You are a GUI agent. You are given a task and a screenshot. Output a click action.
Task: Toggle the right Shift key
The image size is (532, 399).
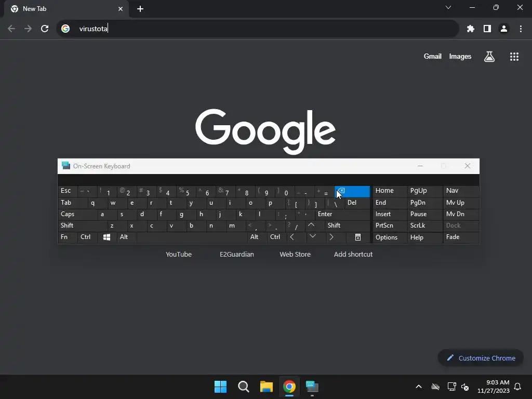348,225
